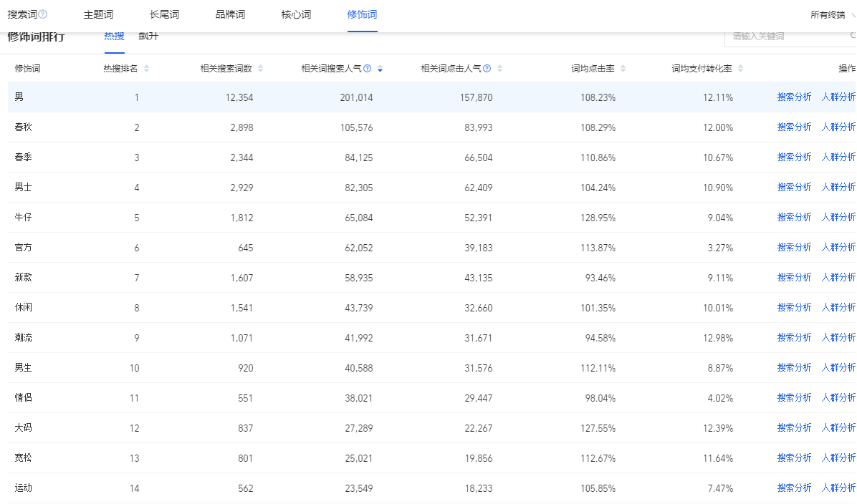This screenshot has width=857, height=504.
Task: Open the 相关词搜索人气 help tooltip icon
Action: pyautogui.click(x=368, y=69)
